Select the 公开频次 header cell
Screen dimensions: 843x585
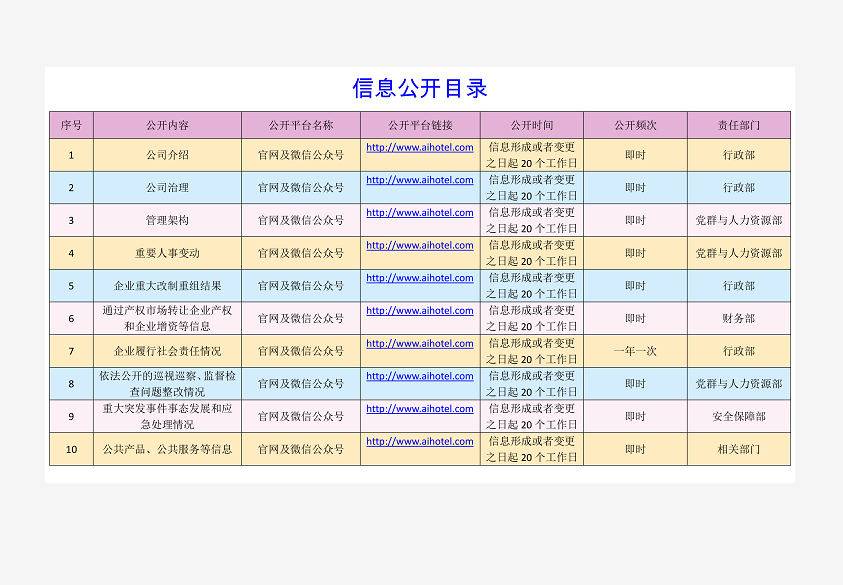(635, 125)
